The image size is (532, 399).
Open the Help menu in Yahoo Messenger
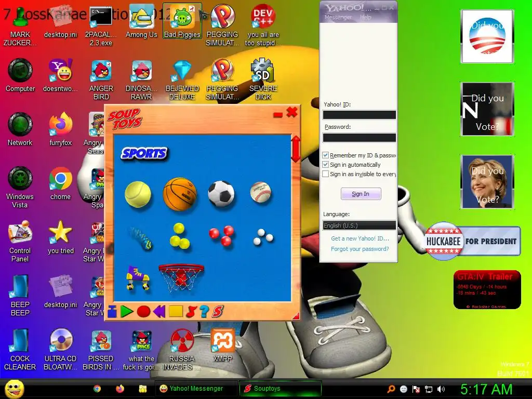(x=365, y=17)
